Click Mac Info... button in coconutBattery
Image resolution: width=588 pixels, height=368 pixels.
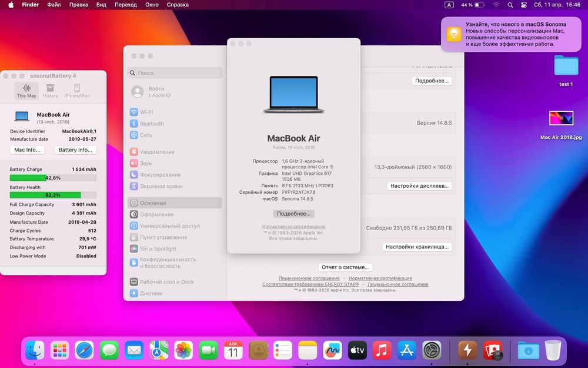(x=27, y=150)
